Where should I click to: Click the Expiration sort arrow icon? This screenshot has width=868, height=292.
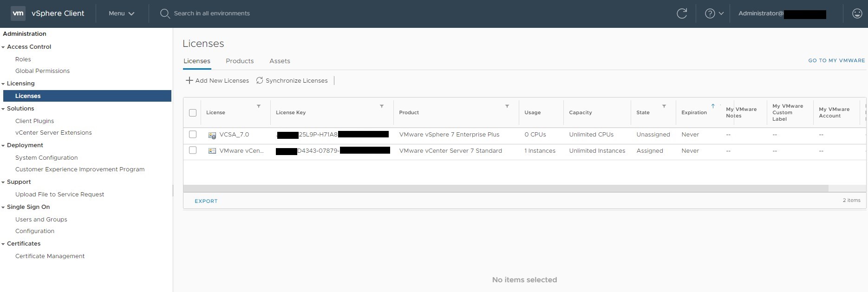pyautogui.click(x=713, y=106)
